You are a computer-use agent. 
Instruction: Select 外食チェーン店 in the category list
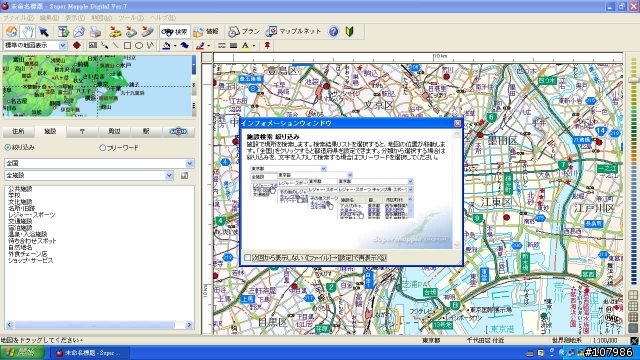27,254
